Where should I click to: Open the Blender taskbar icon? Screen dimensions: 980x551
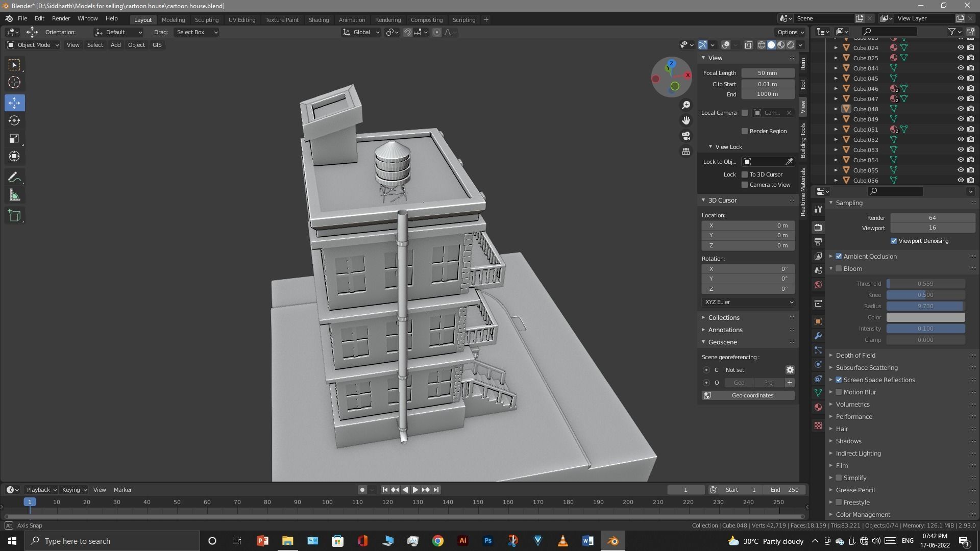pyautogui.click(x=612, y=541)
